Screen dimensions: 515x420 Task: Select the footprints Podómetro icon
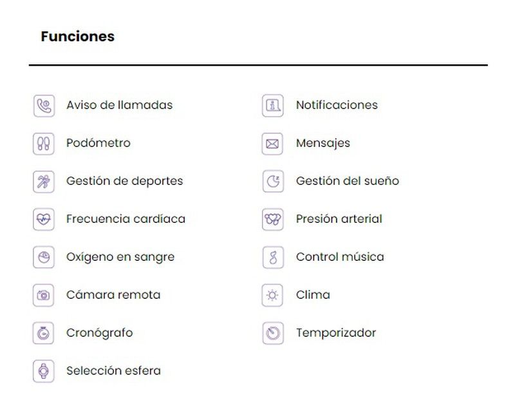[x=43, y=144]
